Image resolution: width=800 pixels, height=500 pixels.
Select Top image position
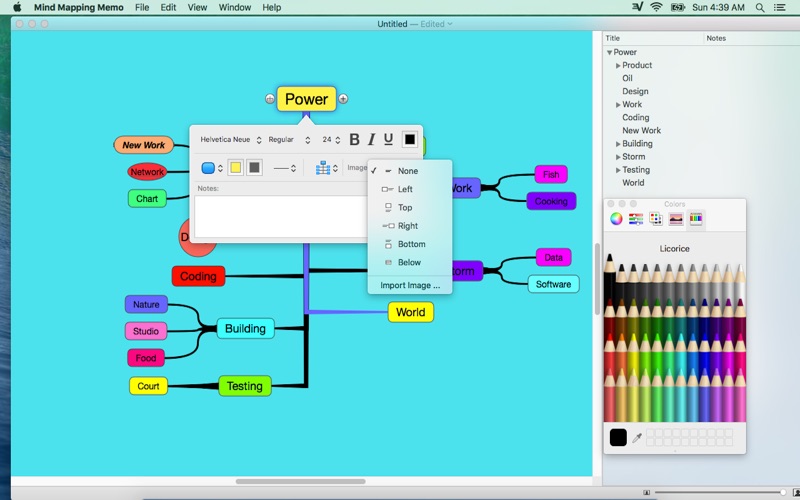(x=410, y=208)
